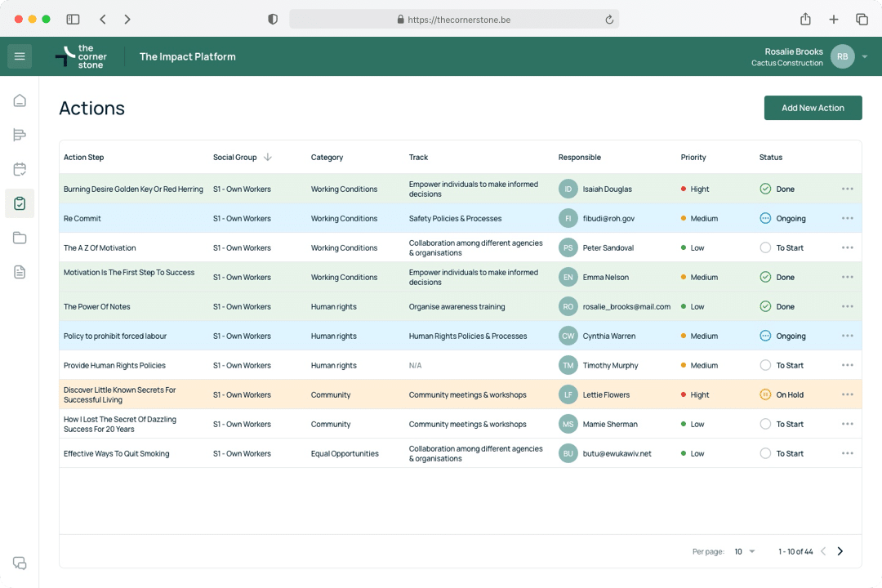The image size is (882, 588).
Task: Click the Track column header
Action: pos(418,157)
